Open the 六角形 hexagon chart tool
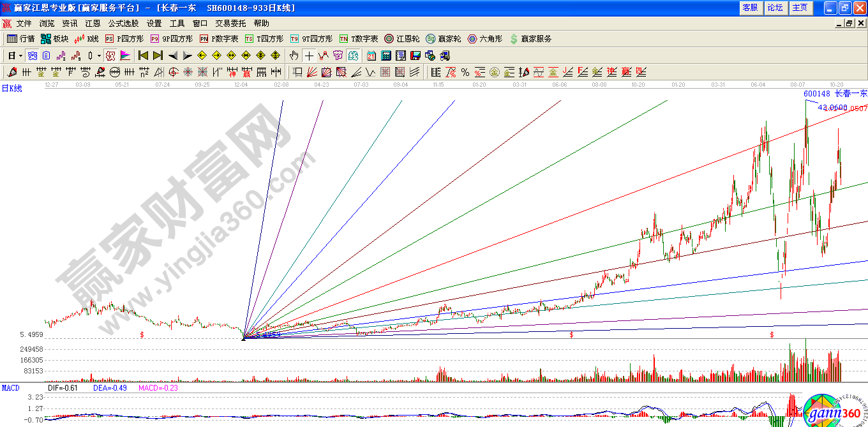Screen dimensions: 868x427 tap(484, 39)
